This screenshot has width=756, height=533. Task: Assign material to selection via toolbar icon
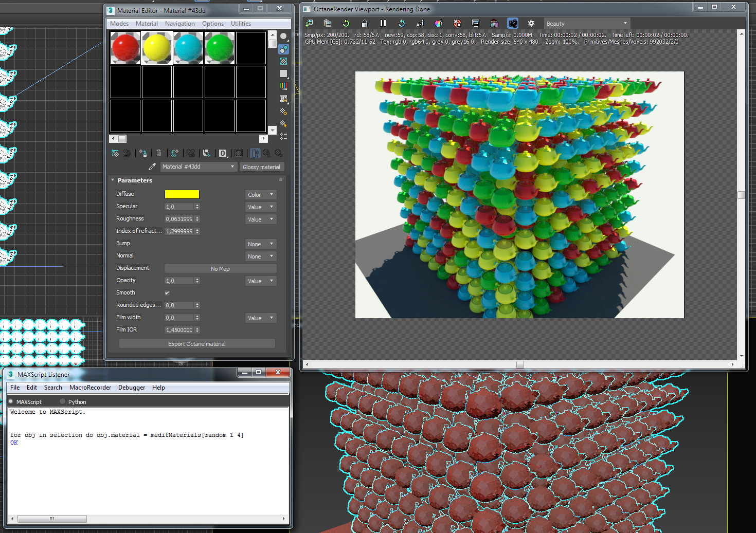point(143,153)
